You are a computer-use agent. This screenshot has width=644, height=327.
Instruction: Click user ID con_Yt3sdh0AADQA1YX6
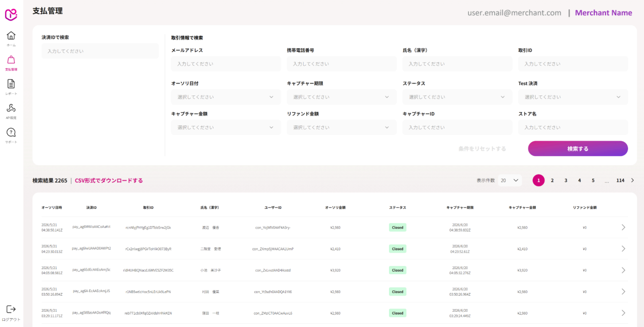pos(272,292)
